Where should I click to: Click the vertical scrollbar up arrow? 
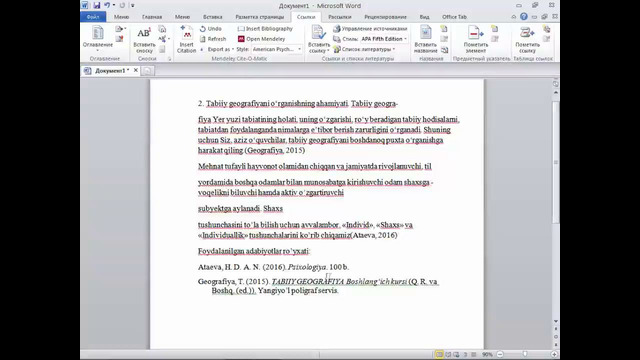tap(556, 93)
